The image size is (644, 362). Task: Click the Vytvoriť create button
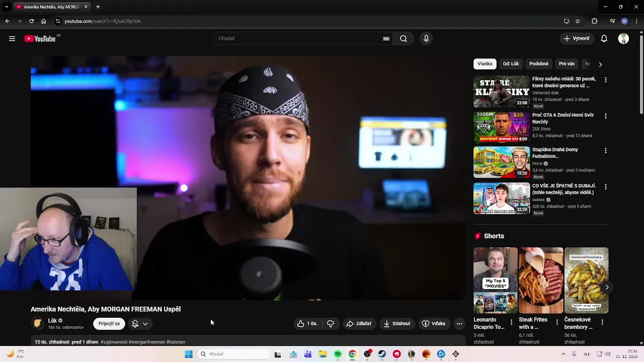pyautogui.click(x=577, y=39)
